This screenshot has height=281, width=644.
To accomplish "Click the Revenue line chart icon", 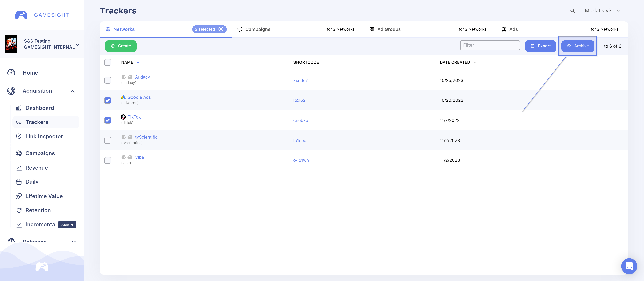I will (x=19, y=168).
